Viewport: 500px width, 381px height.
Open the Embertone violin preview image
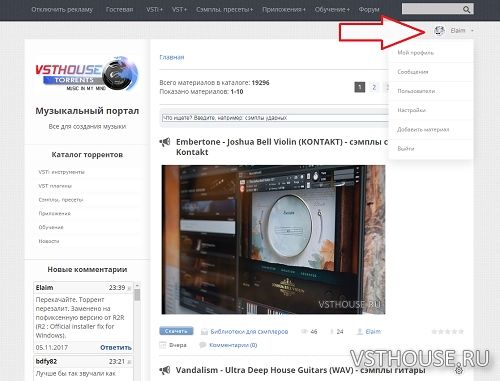(273, 240)
